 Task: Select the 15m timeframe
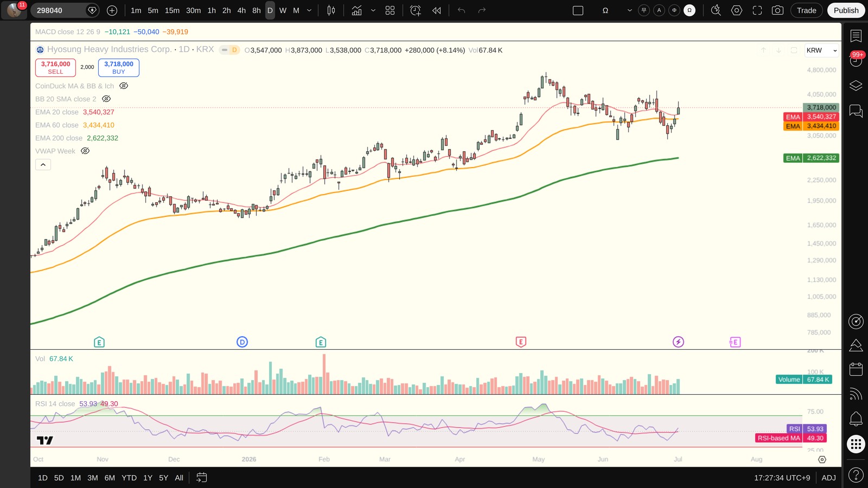(172, 10)
